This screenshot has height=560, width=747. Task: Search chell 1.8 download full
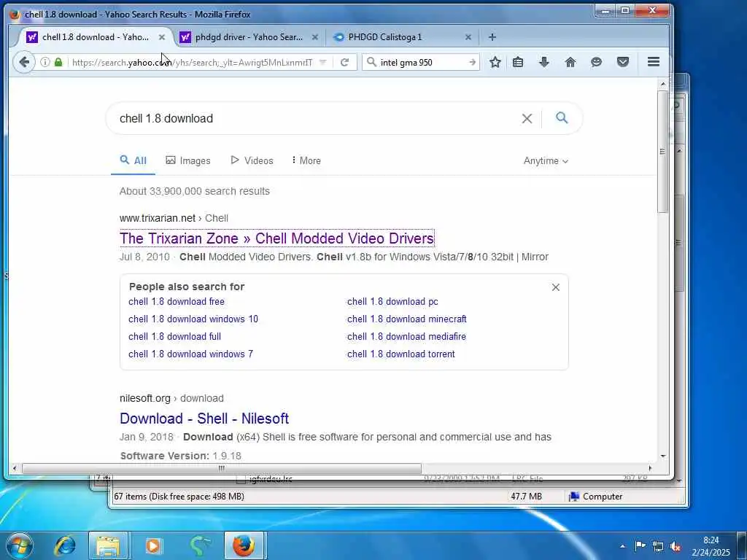tap(174, 337)
